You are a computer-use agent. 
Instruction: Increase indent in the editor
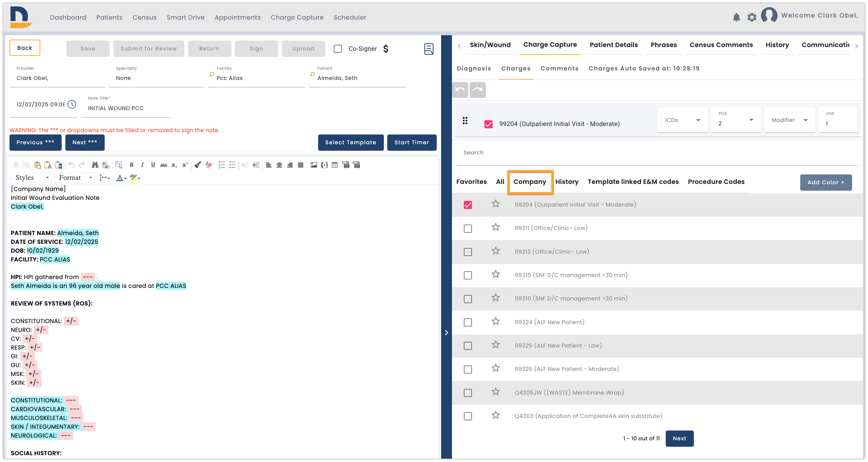256,165
